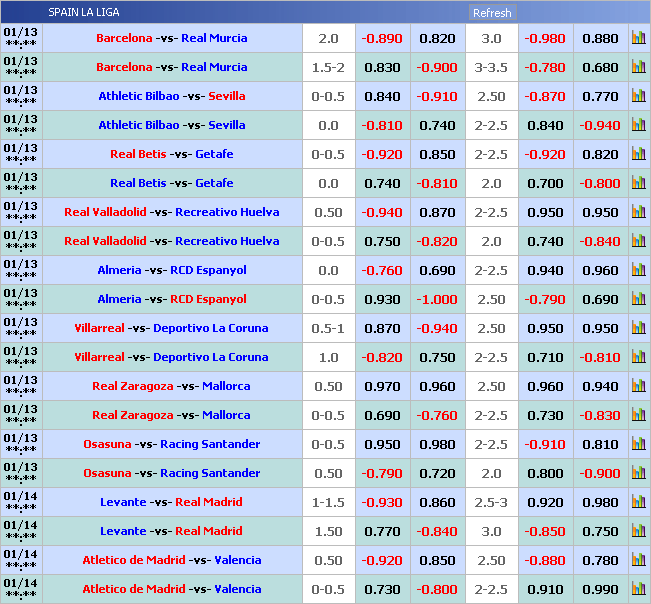The height and width of the screenshot is (604, 651).
Task: Select the -0.980 over/under odds value
Action: click(545, 38)
